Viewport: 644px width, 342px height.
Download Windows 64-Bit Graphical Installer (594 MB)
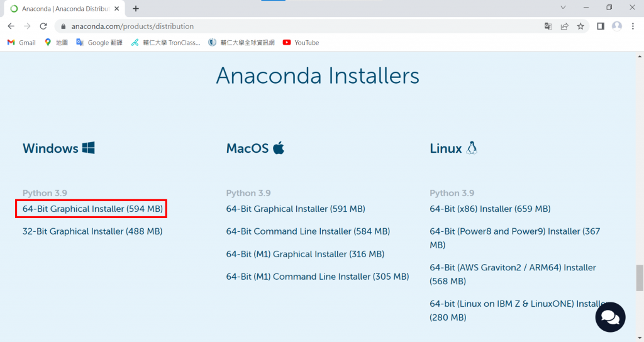tap(92, 209)
